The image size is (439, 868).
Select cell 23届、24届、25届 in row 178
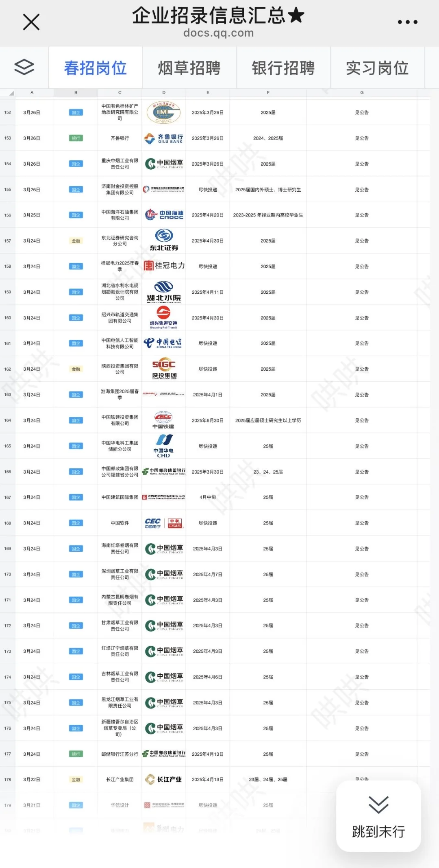tap(268, 779)
